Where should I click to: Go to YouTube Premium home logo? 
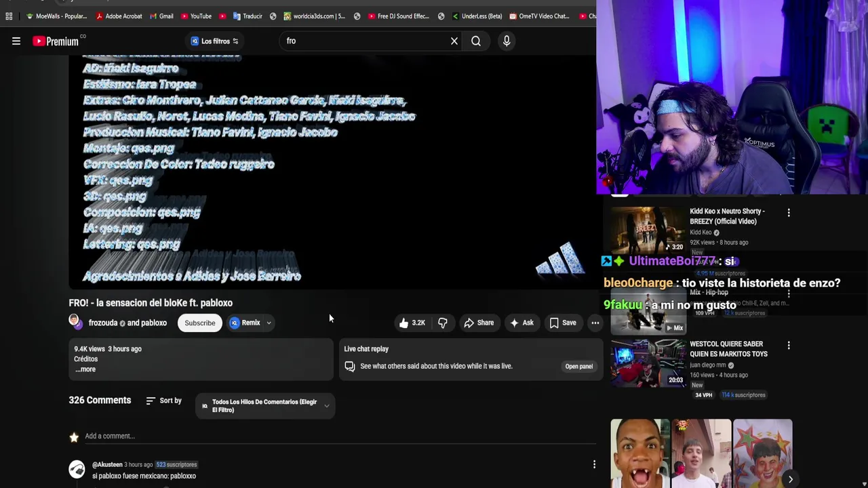click(56, 41)
